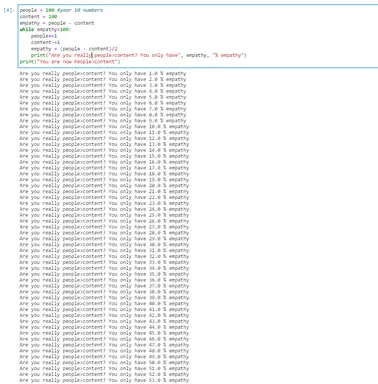
Task: Click output line with 20.0 % empathy
Action: (104, 186)
